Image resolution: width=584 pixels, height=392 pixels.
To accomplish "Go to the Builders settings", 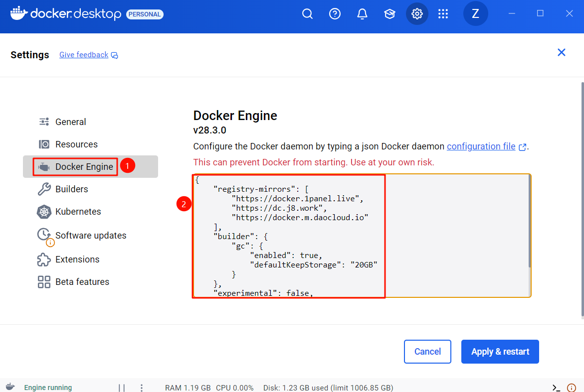I will coord(72,189).
